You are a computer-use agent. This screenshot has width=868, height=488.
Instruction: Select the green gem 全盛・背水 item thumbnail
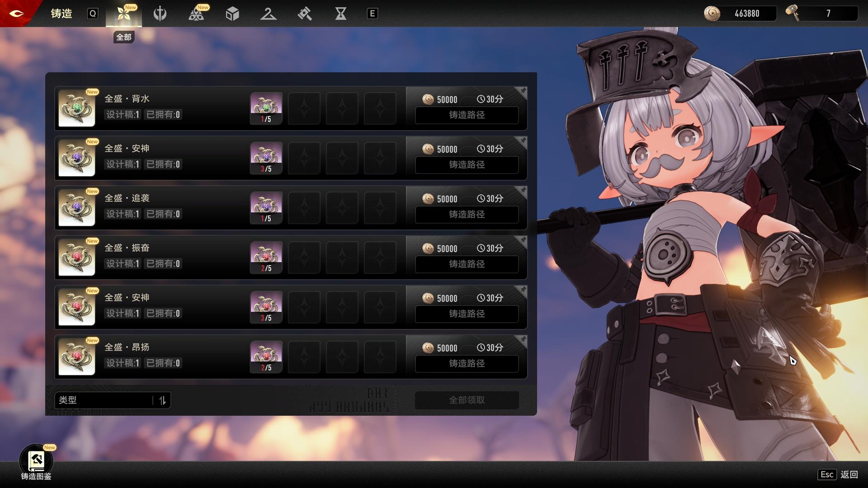click(x=77, y=108)
